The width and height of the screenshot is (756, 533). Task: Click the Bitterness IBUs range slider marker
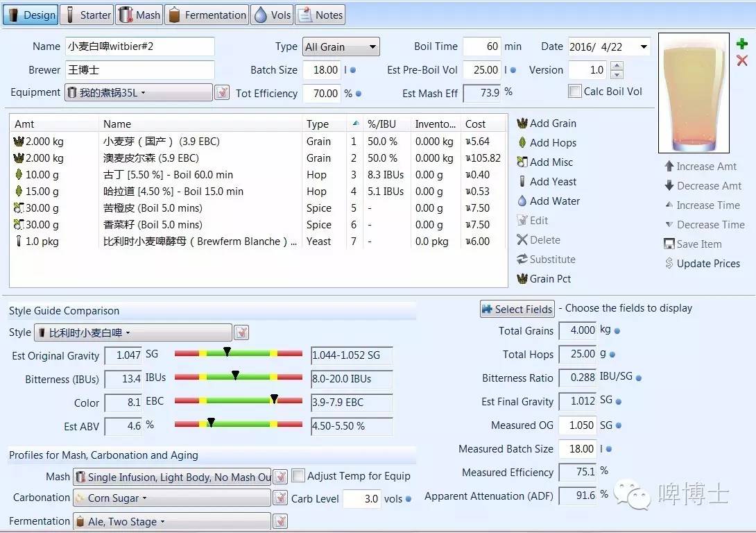(236, 375)
